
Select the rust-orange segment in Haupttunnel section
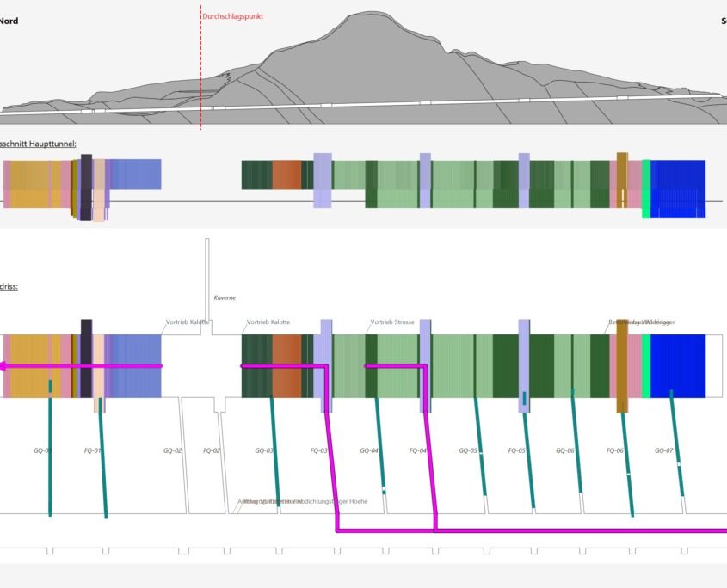click(286, 175)
